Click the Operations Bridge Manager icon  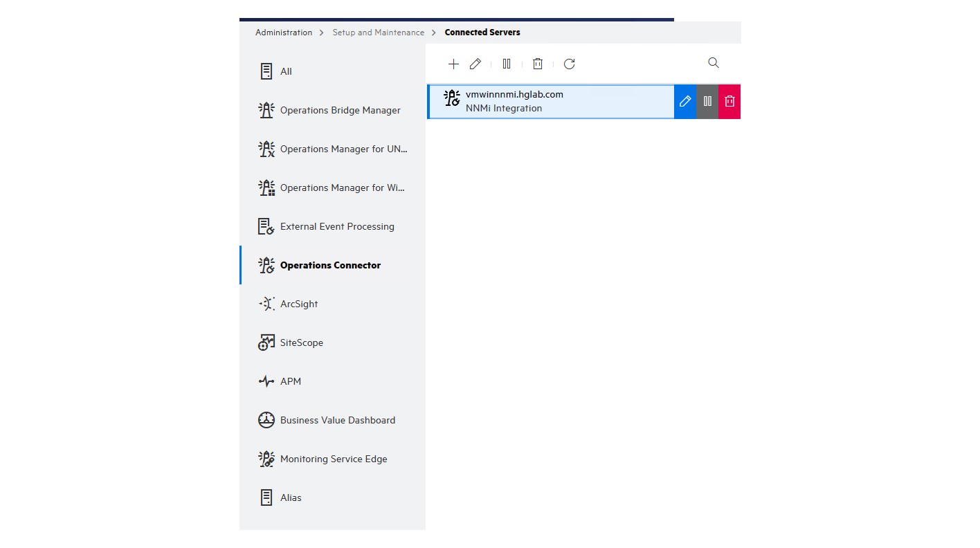point(266,110)
